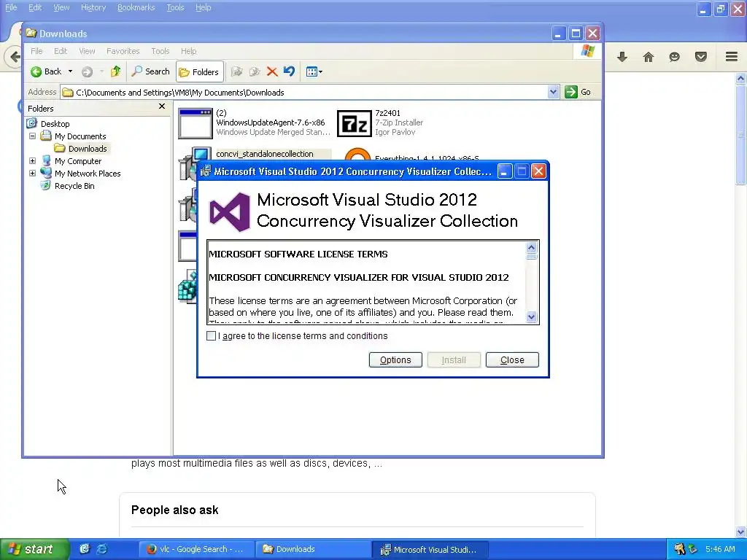
Task: Open the Back history dropdown arrow
Action: 71,71
